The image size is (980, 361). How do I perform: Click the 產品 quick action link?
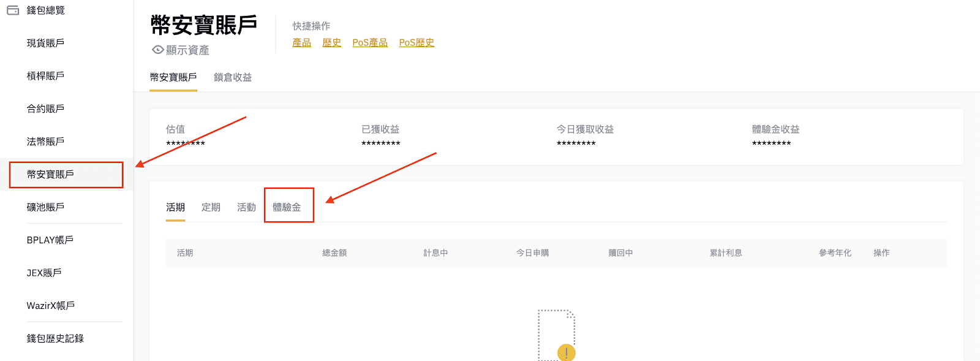302,42
